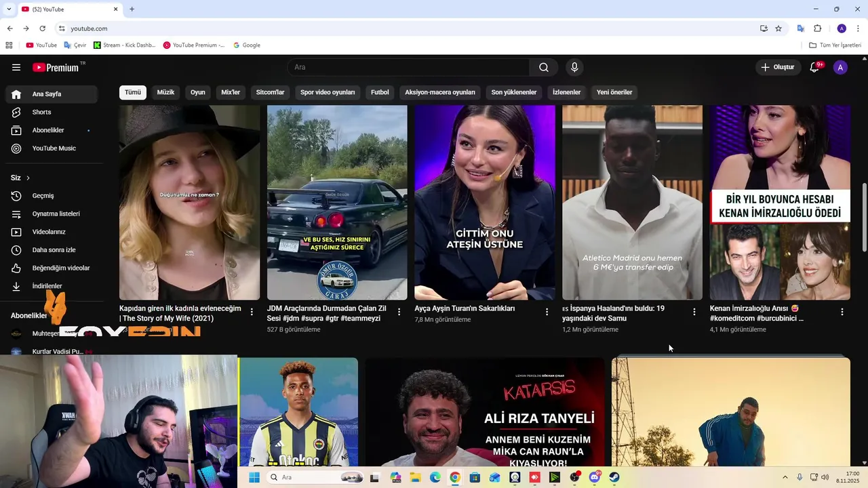Open the YouTube Premium bookmark
Viewport: 868px width, 488px height.
point(194,45)
